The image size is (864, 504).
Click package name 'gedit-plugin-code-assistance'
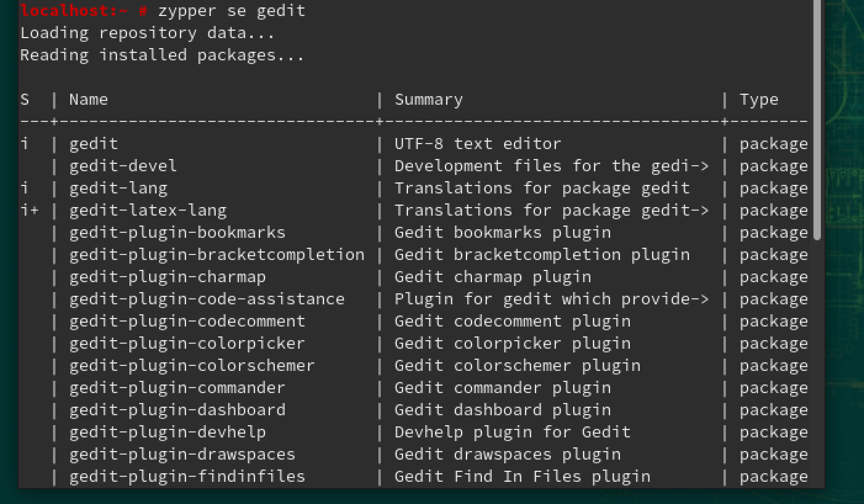[207, 299]
